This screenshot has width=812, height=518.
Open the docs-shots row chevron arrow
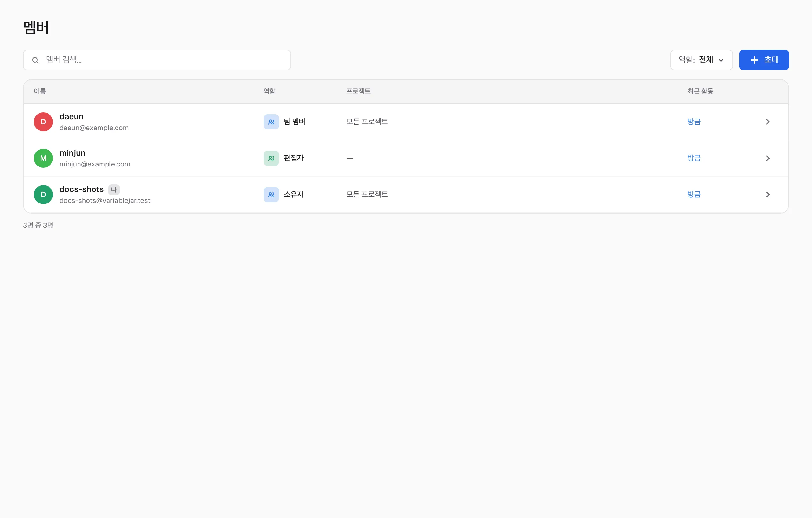click(768, 195)
